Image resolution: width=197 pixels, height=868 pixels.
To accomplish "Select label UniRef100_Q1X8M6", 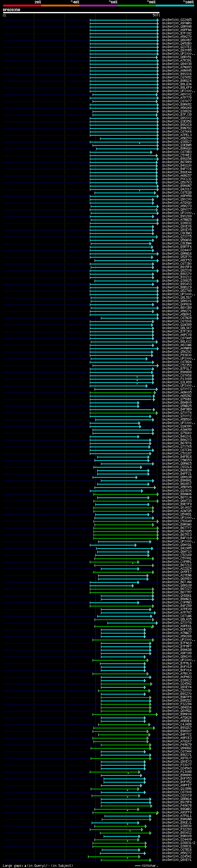I will [177, 789].
